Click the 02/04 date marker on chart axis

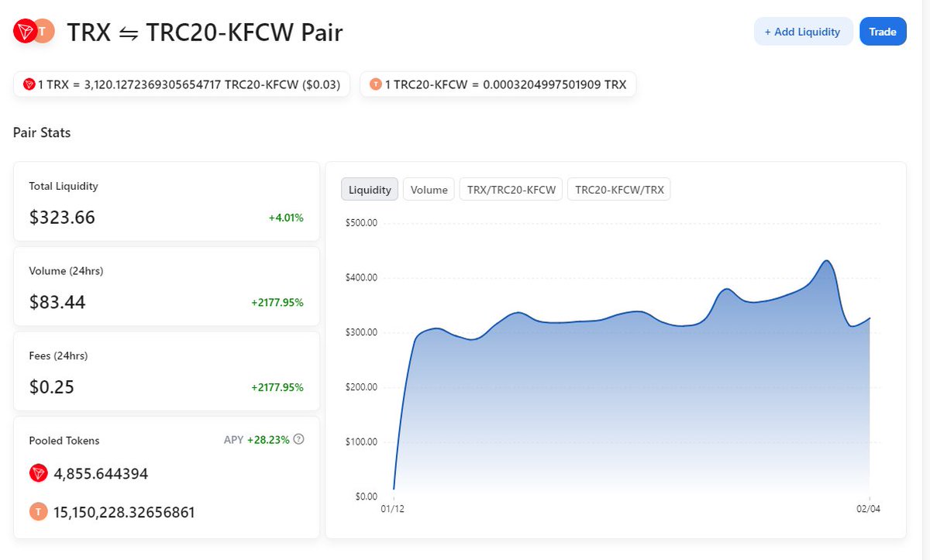tap(869, 509)
